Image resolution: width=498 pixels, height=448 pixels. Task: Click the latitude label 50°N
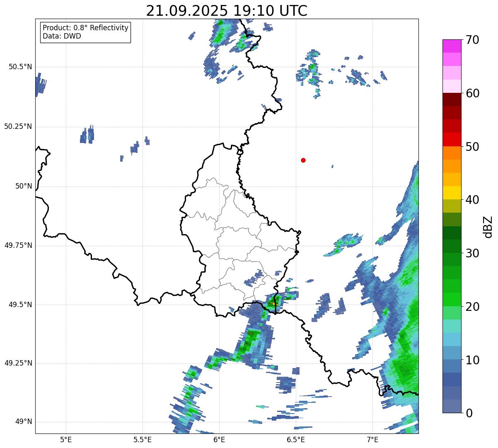(24, 186)
